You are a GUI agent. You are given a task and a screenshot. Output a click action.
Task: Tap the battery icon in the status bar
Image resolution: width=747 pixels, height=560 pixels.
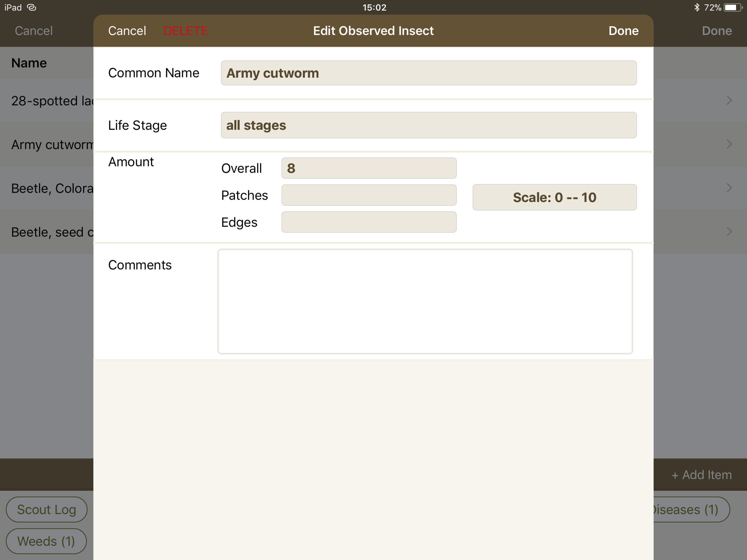point(734,7)
